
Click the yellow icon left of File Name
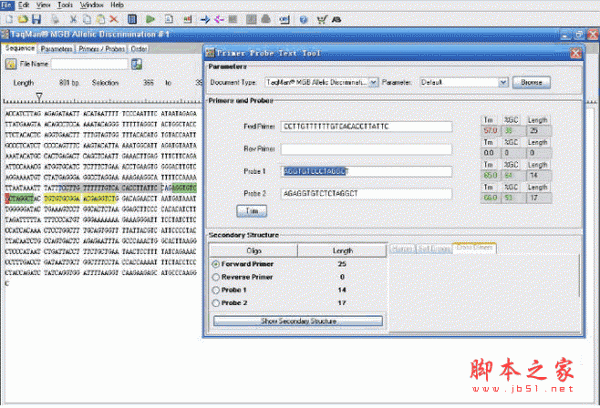11,64
